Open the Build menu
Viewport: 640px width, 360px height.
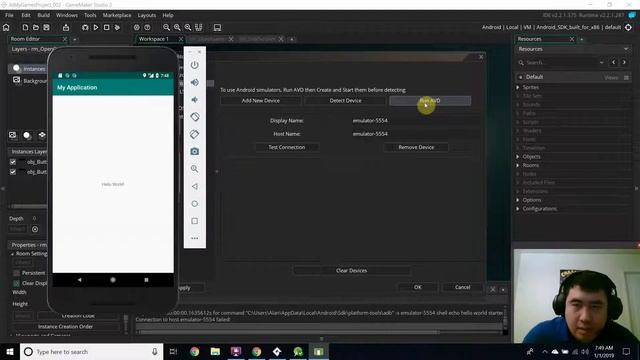[43, 15]
